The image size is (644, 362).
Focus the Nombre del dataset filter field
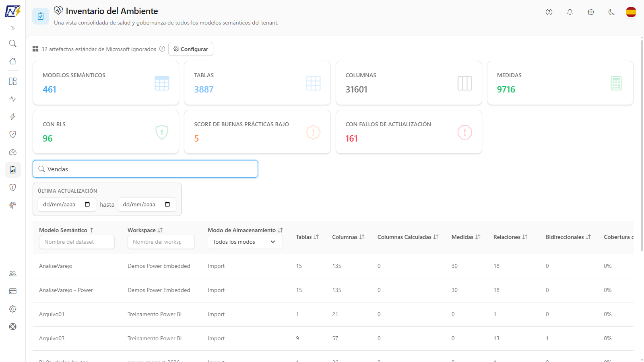click(77, 242)
